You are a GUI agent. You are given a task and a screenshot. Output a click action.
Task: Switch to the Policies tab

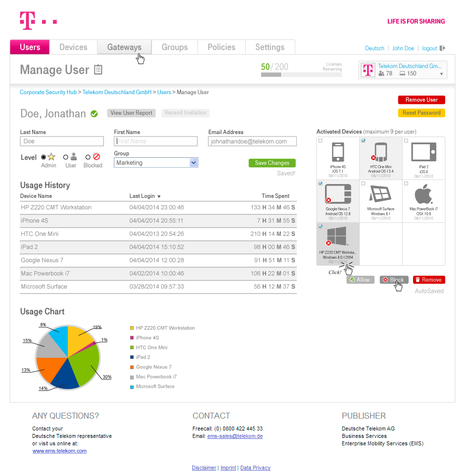click(221, 47)
